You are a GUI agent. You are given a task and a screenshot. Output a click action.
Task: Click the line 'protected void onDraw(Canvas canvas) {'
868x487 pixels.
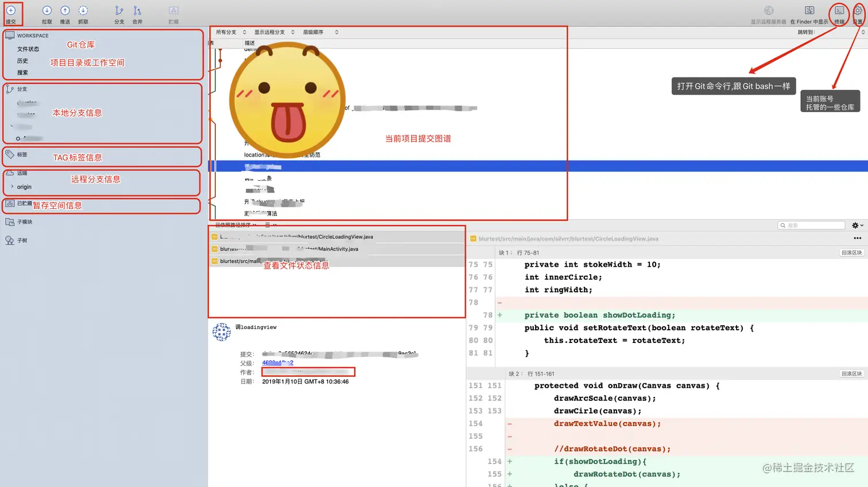(627, 385)
